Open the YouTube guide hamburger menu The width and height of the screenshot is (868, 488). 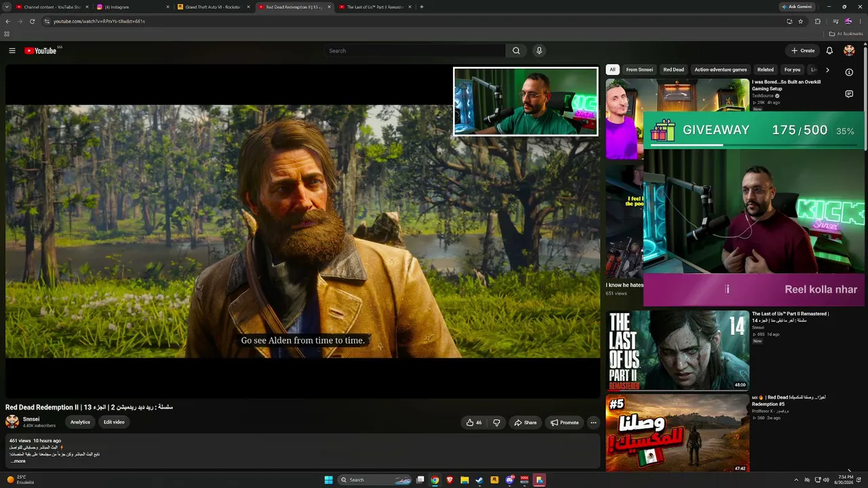(x=12, y=51)
